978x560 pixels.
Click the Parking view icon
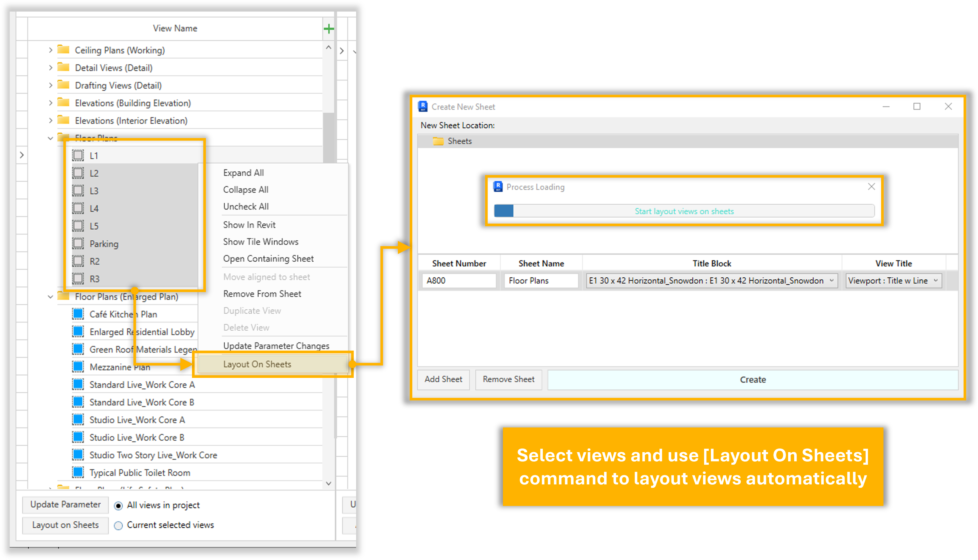[78, 244]
